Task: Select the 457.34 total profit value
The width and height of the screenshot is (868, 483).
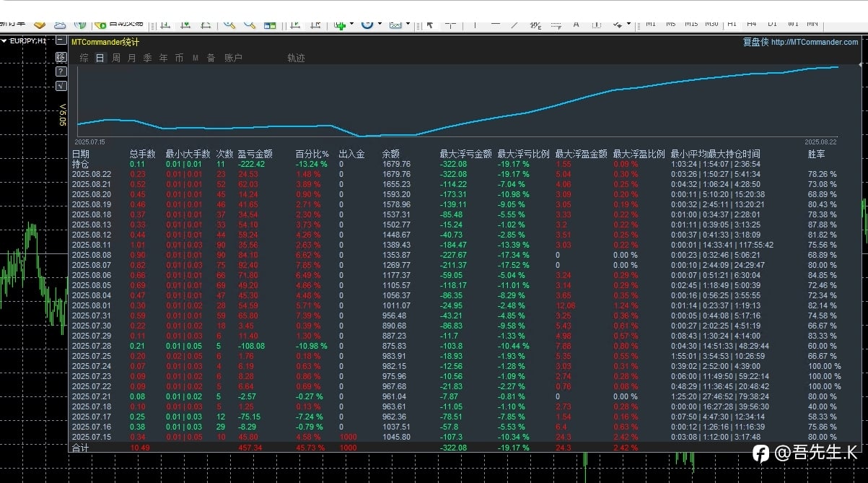Action: tap(250, 448)
